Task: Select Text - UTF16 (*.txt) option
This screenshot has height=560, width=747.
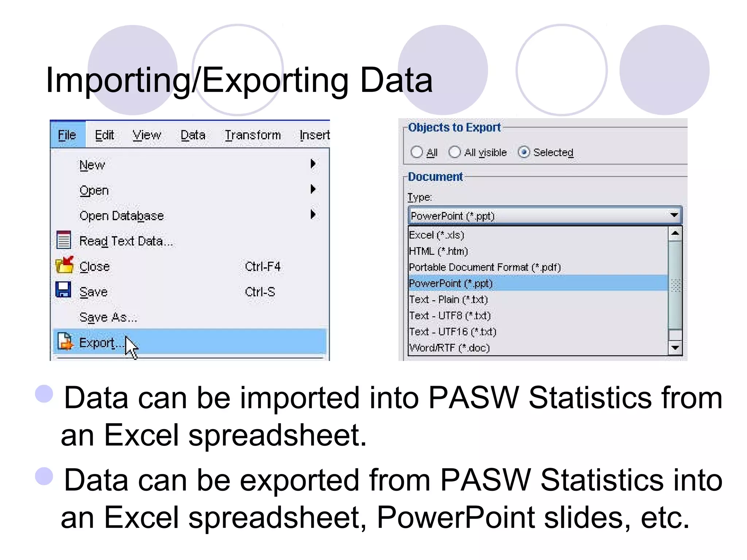Action: 538,331
